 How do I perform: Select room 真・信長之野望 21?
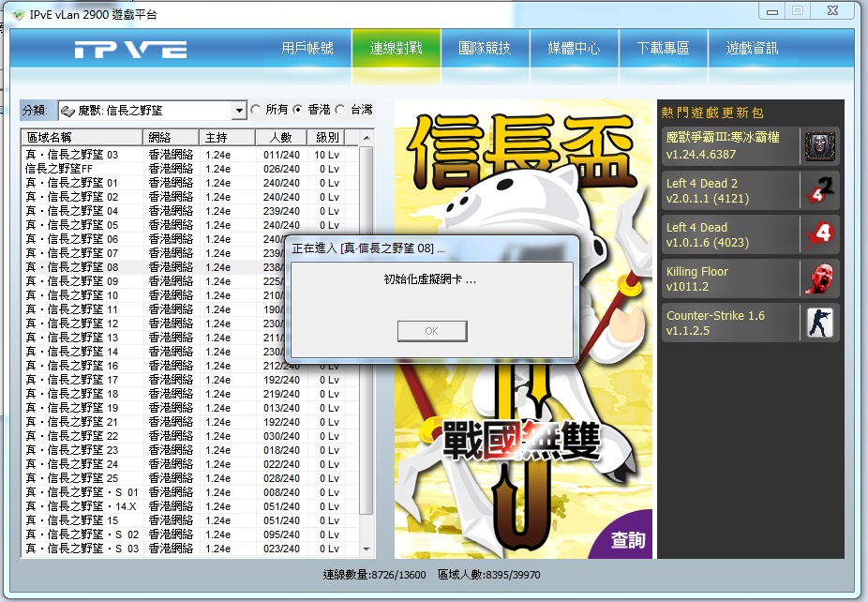[x=190, y=422]
